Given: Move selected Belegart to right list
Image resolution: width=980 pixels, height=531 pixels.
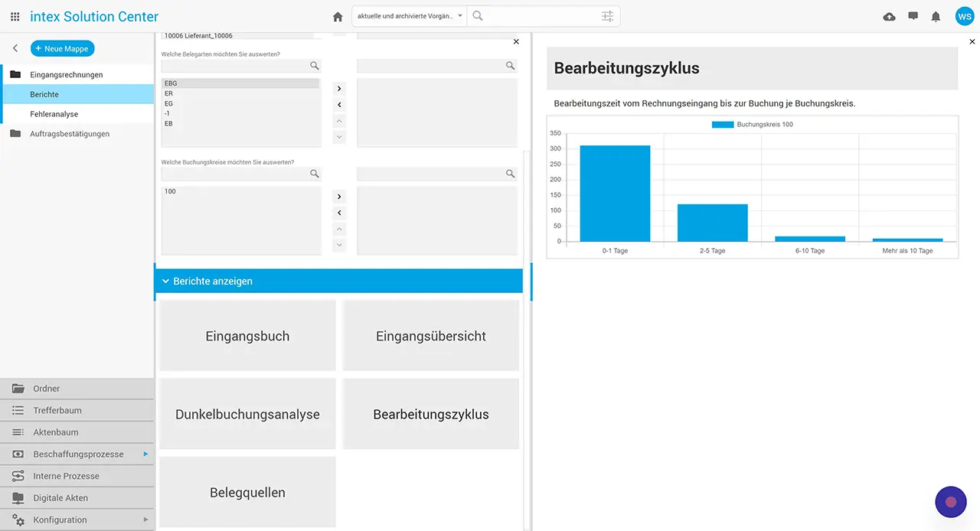Looking at the screenshot, I should tap(340, 89).
